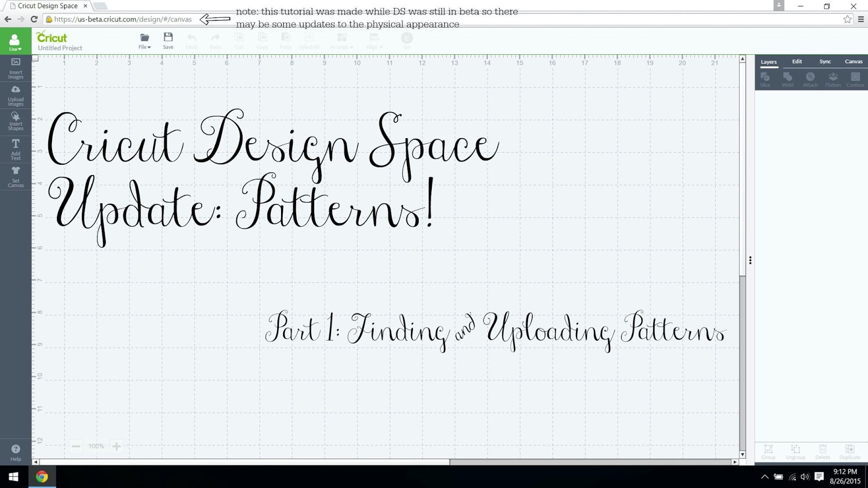This screenshot has height=488, width=868.
Task: Expand the Align dropdown
Action: 374,41
